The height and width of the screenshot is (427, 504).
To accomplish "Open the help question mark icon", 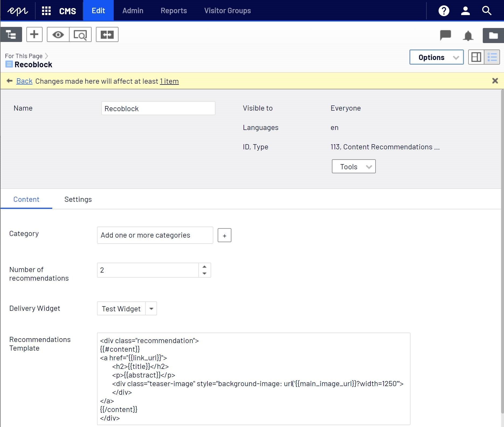I will (444, 11).
